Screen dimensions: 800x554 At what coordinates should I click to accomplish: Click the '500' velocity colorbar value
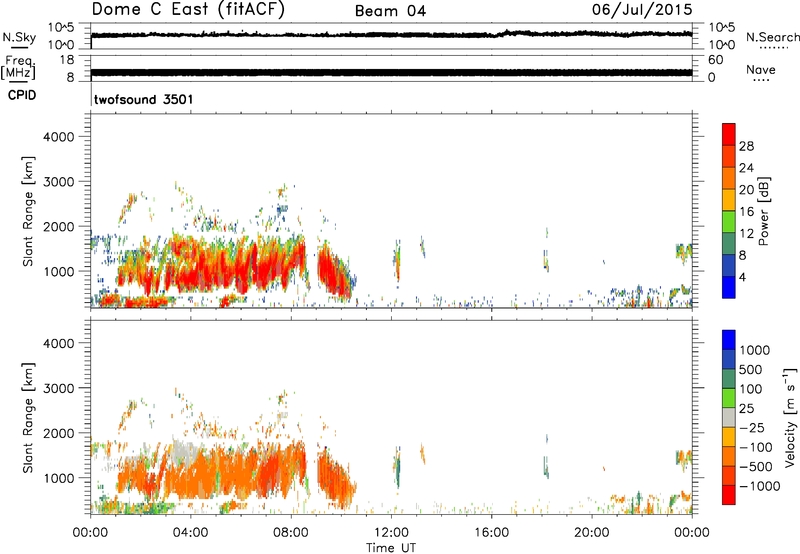[752, 370]
